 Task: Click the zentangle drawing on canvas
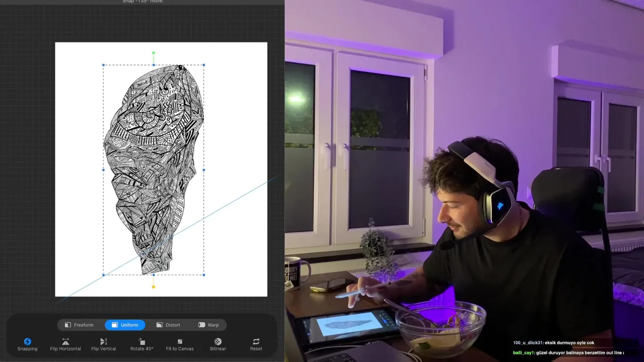(x=153, y=169)
